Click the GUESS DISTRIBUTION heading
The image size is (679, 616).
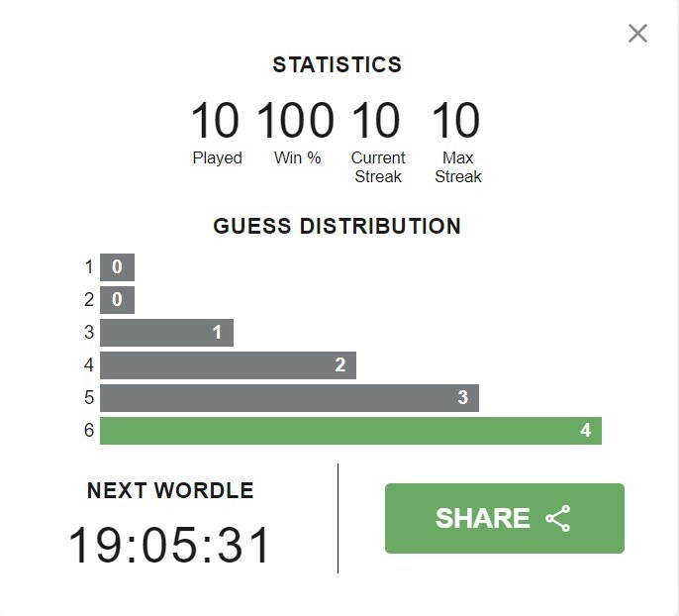(x=338, y=226)
